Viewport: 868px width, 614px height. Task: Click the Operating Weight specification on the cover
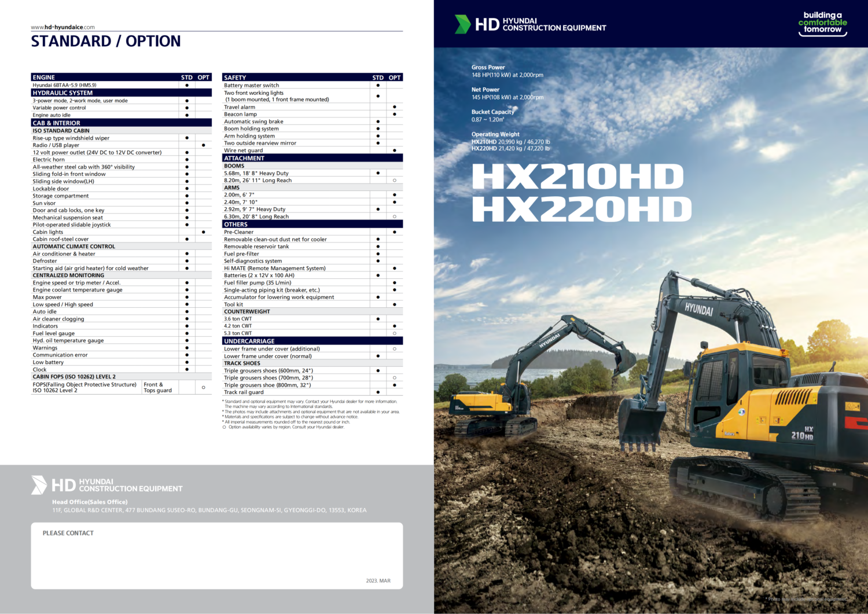510,141
